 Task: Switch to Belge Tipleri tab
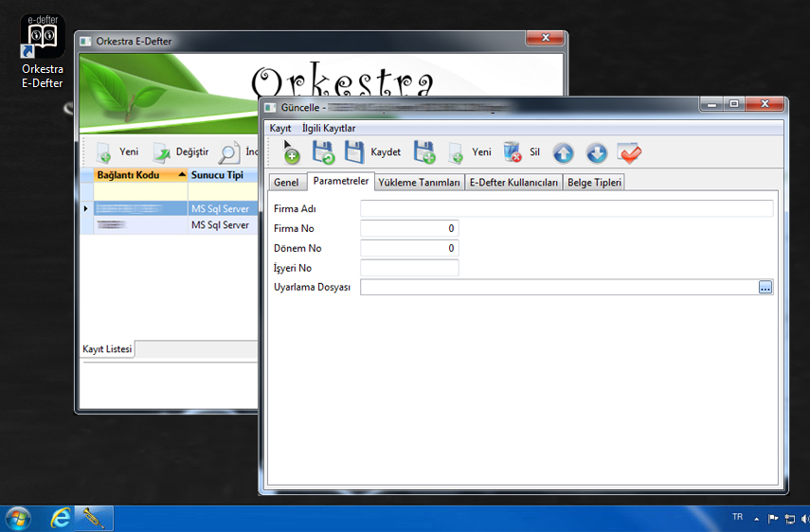coord(594,182)
